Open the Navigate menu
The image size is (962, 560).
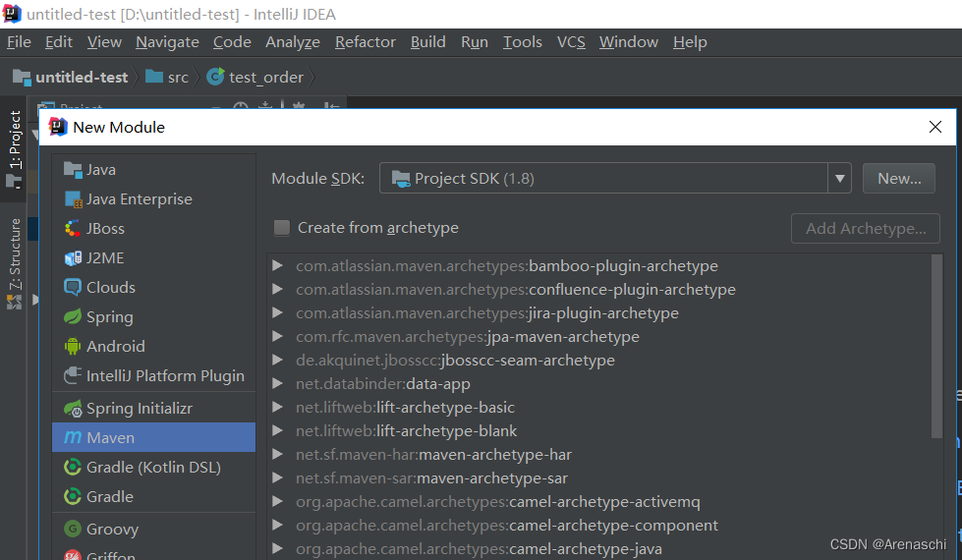tap(167, 42)
